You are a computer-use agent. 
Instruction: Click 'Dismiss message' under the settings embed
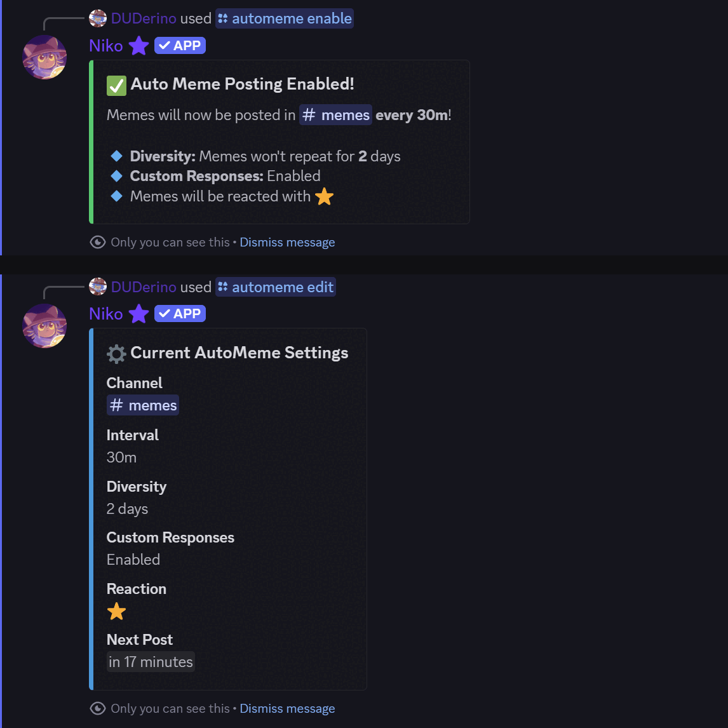287,708
